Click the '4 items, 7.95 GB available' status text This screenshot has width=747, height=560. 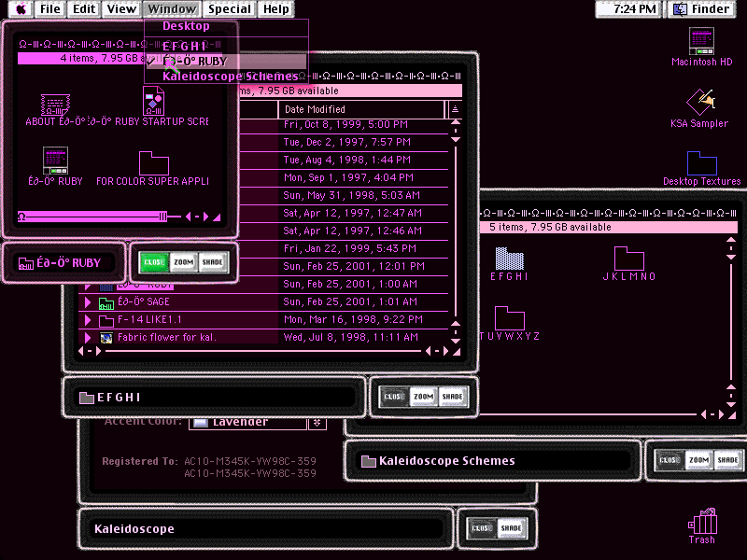point(120,58)
